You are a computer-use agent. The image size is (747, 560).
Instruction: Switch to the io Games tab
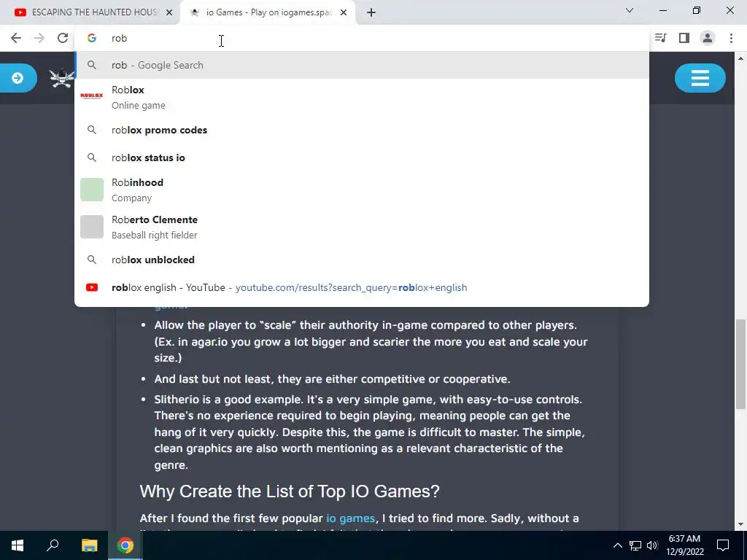click(267, 12)
